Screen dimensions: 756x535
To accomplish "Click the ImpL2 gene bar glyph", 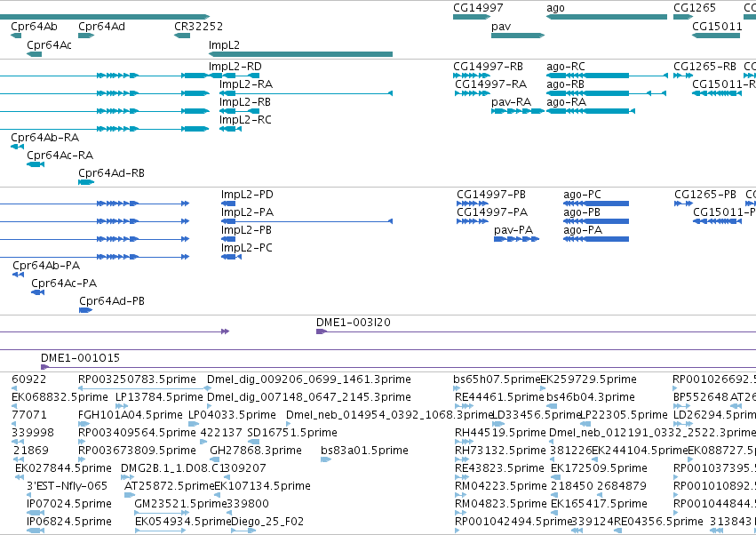I will 300,54.
